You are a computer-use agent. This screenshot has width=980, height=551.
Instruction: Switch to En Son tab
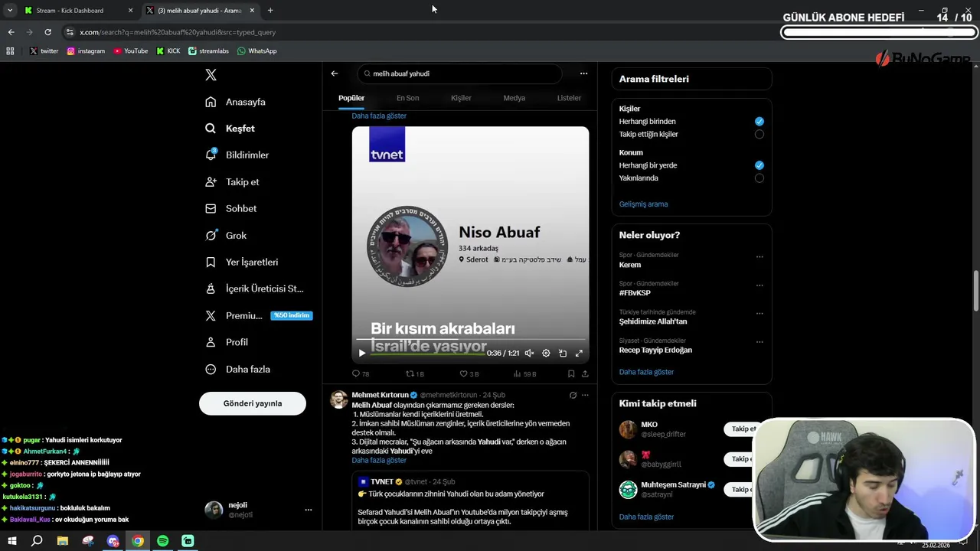(x=407, y=98)
